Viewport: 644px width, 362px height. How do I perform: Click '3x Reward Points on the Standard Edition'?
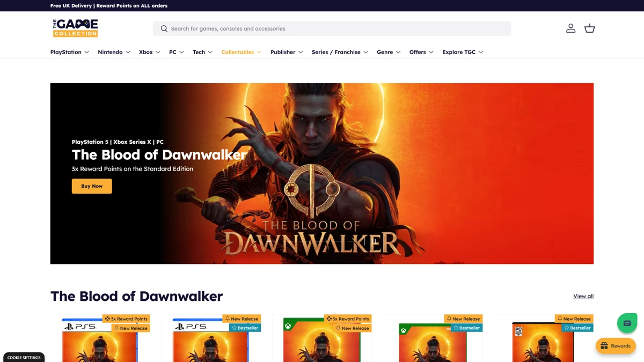pyautogui.click(x=133, y=169)
